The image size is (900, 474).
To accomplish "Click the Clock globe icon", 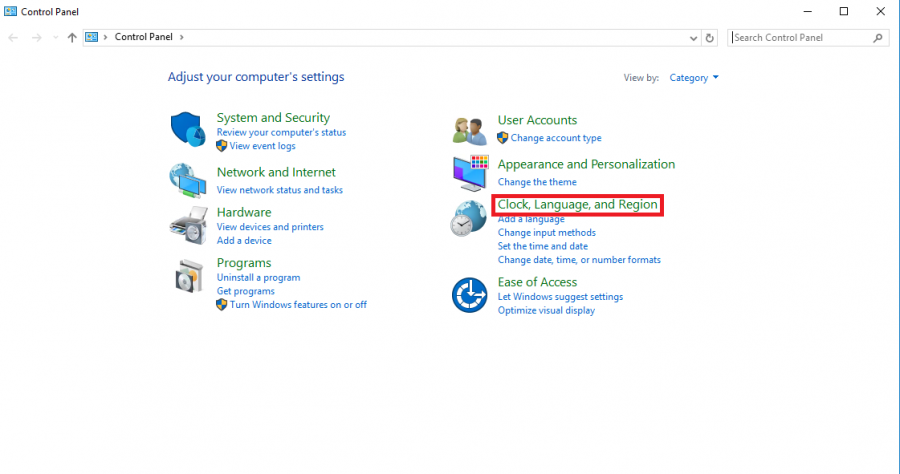I will (x=468, y=219).
